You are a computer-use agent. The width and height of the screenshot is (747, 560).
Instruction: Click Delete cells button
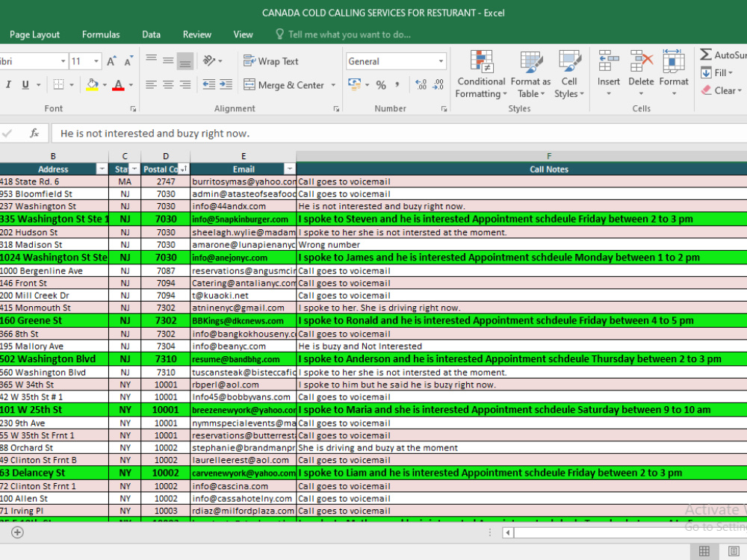(x=641, y=72)
